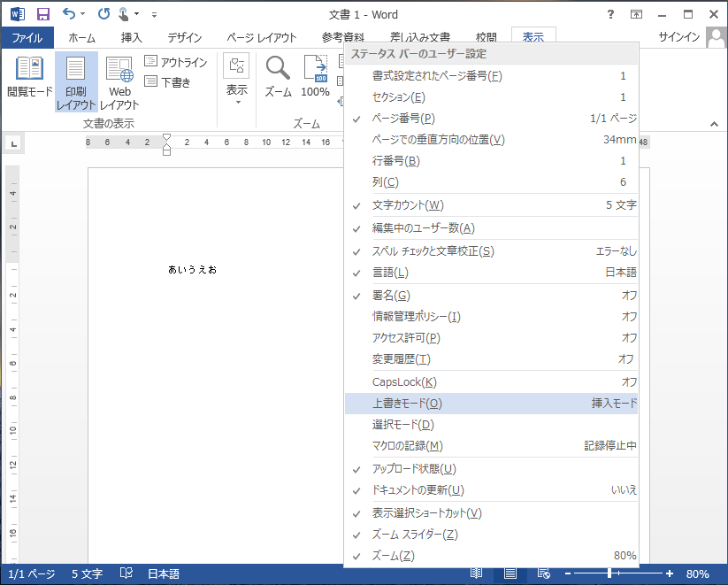Enable 上書きモード in status bar options
728x585 pixels.
point(407,404)
